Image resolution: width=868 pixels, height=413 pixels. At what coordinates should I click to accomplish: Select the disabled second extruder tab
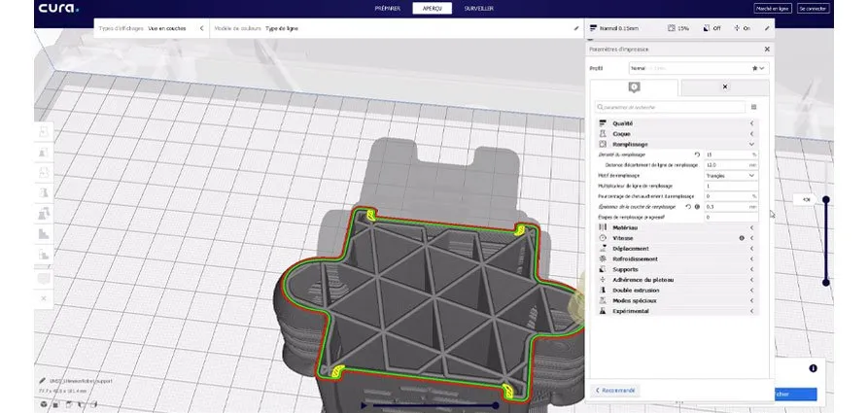[724, 86]
